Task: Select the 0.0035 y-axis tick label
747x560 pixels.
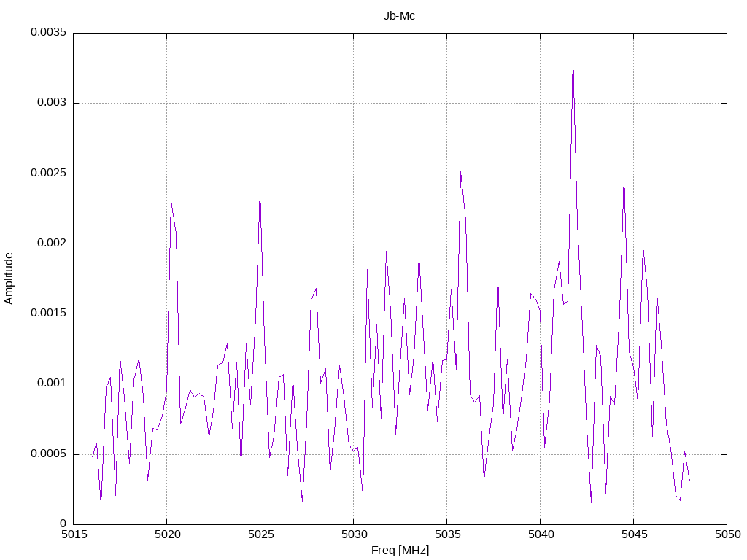Action: coord(49,32)
